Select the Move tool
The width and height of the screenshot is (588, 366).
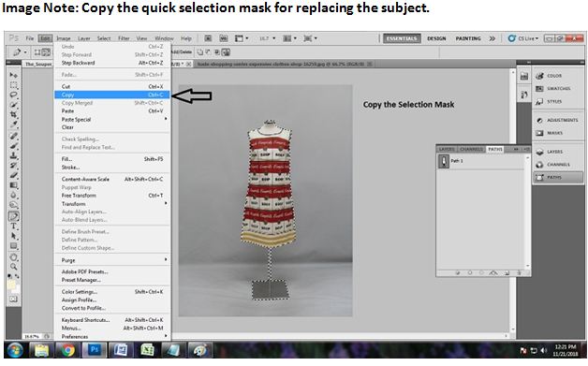13,76
